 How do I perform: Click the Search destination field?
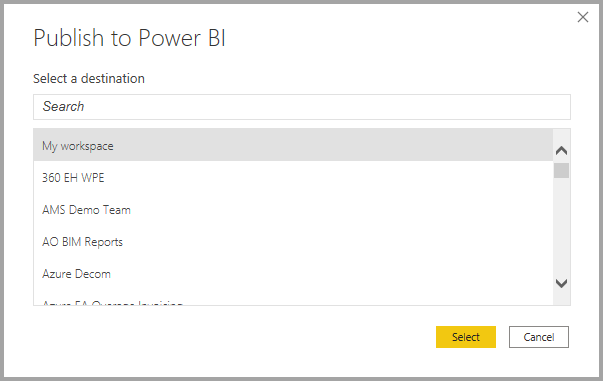point(302,107)
